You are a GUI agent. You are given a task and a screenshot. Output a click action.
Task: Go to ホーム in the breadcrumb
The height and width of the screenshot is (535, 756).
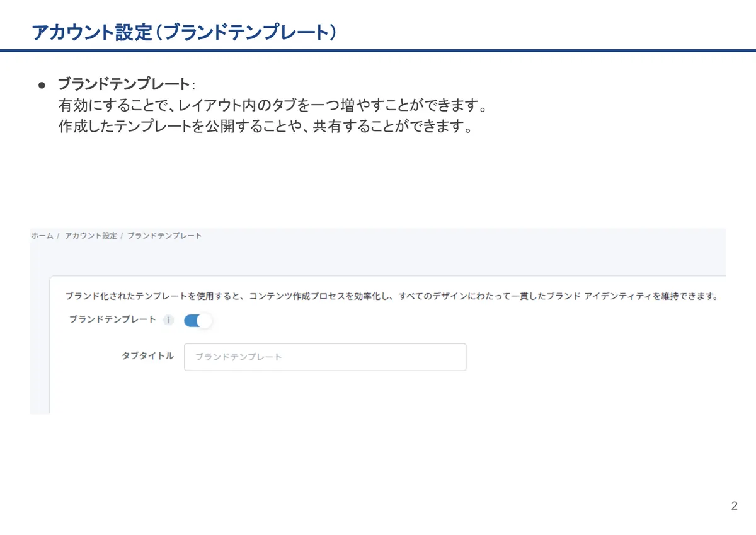pyautogui.click(x=42, y=236)
